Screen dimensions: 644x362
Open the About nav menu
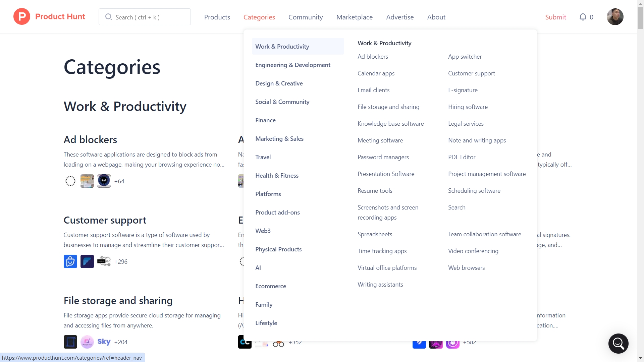point(436,17)
